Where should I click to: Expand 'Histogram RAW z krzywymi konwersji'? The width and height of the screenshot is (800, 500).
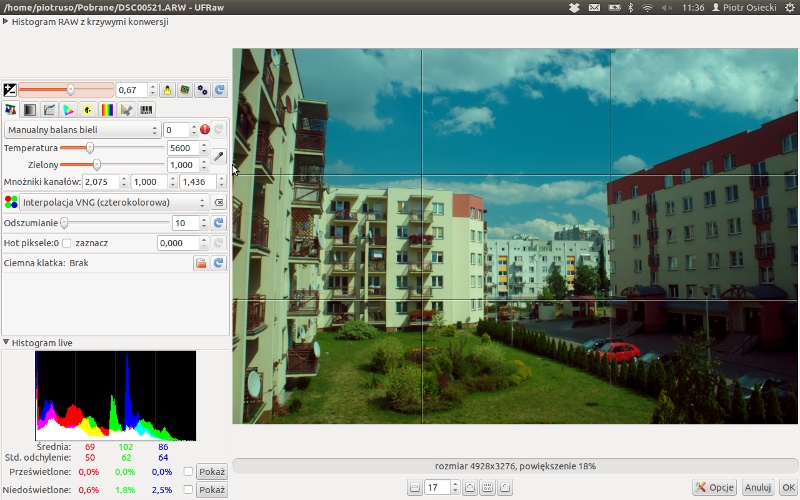(x=6, y=21)
